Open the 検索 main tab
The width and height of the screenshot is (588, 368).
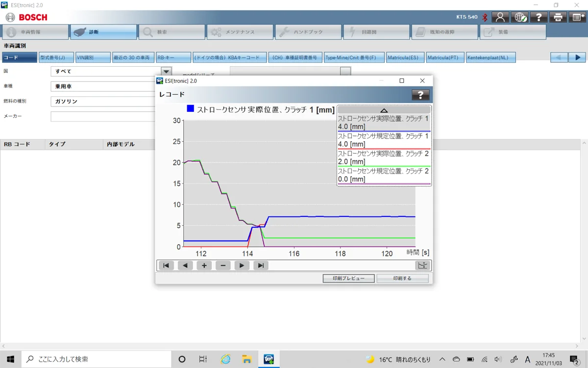171,32
